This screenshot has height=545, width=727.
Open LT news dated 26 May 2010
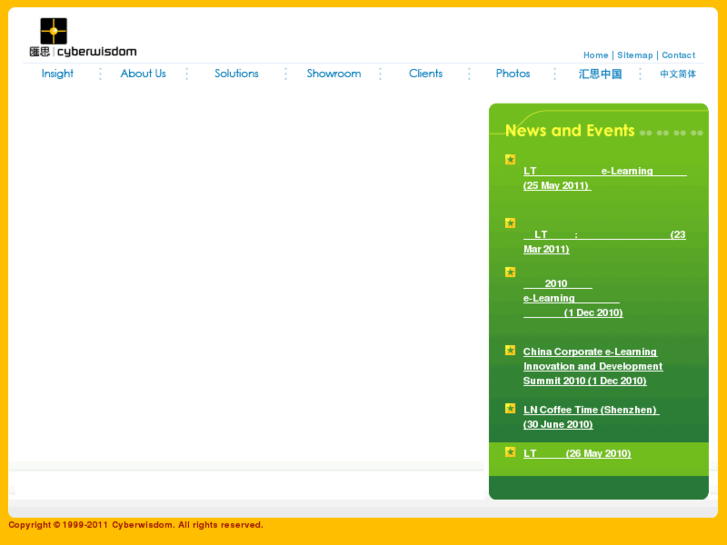click(577, 453)
